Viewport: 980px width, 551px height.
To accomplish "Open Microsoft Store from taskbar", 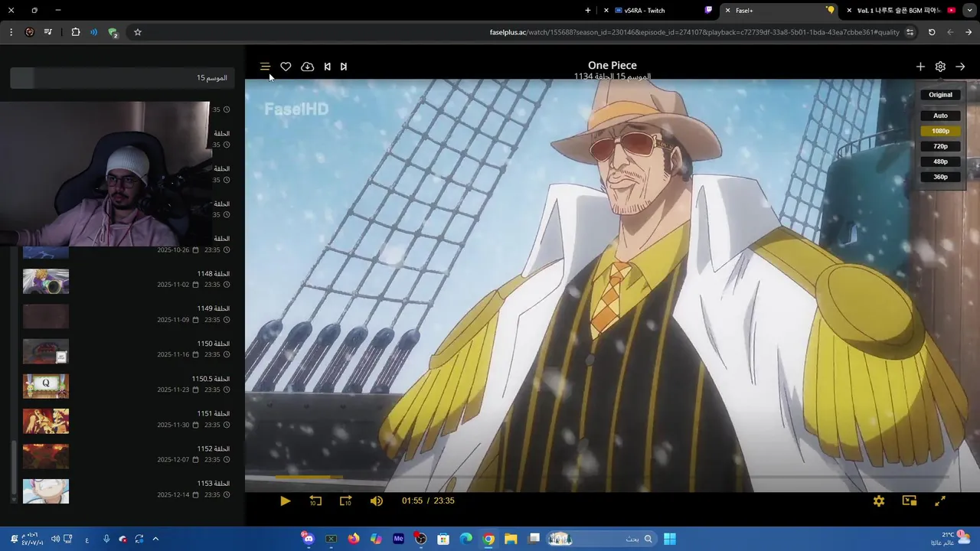I will (443, 539).
